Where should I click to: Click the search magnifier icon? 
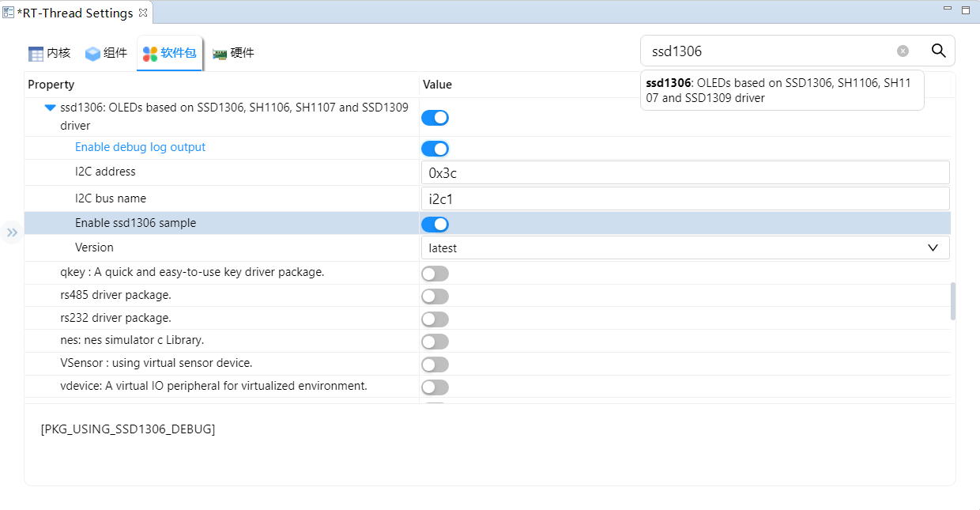point(938,51)
